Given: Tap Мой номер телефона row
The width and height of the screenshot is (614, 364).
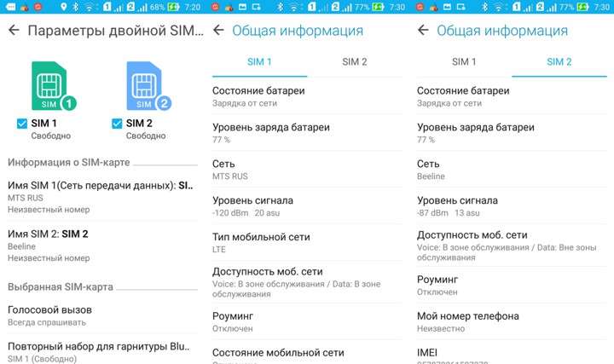Looking at the screenshot, I should tap(512, 321).
